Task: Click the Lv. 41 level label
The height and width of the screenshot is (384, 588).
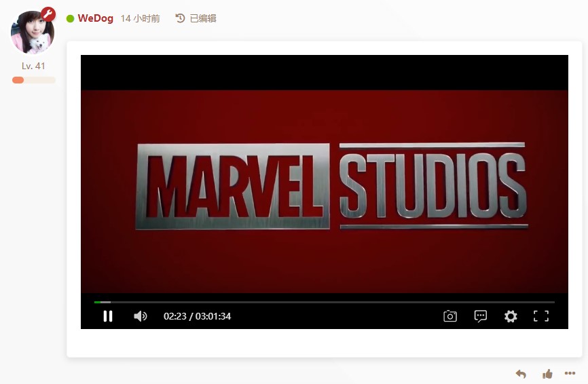Action: 33,66
